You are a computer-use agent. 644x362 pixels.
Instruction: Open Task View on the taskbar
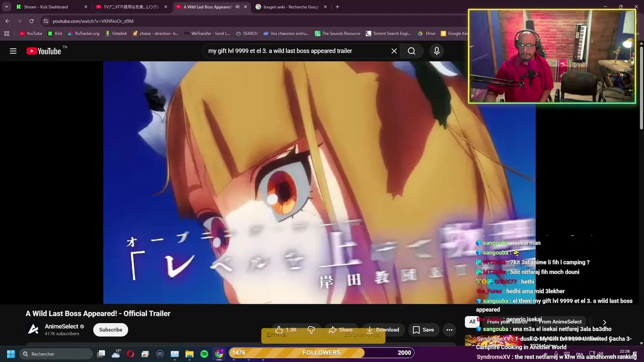click(x=101, y=354)
